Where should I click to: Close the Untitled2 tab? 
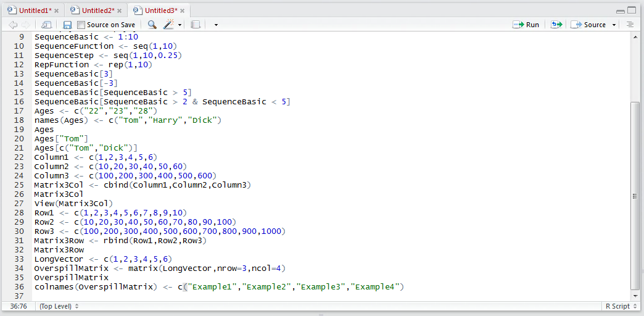tap(120, 10)
